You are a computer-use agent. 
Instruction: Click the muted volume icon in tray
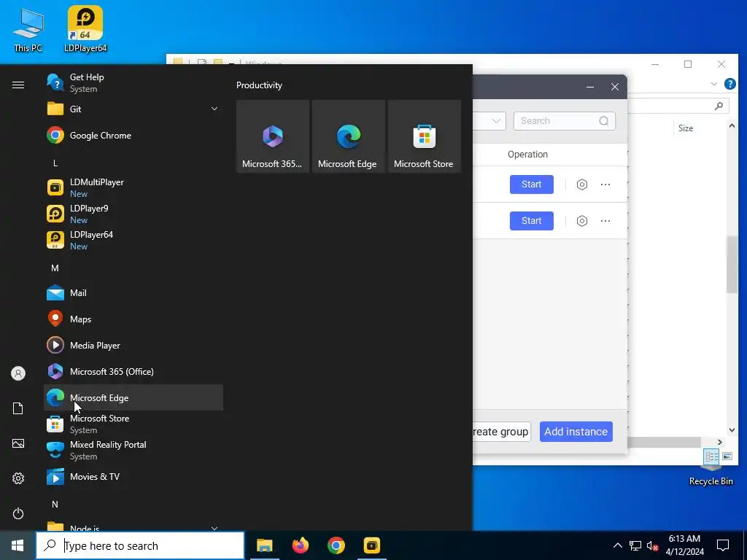click(x=652, y=545)
